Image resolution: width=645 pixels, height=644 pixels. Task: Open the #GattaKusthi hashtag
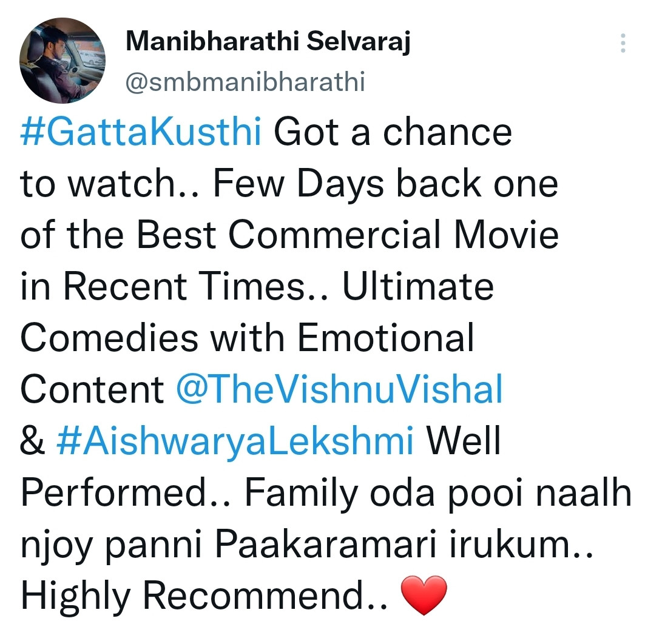coord(141,132)
